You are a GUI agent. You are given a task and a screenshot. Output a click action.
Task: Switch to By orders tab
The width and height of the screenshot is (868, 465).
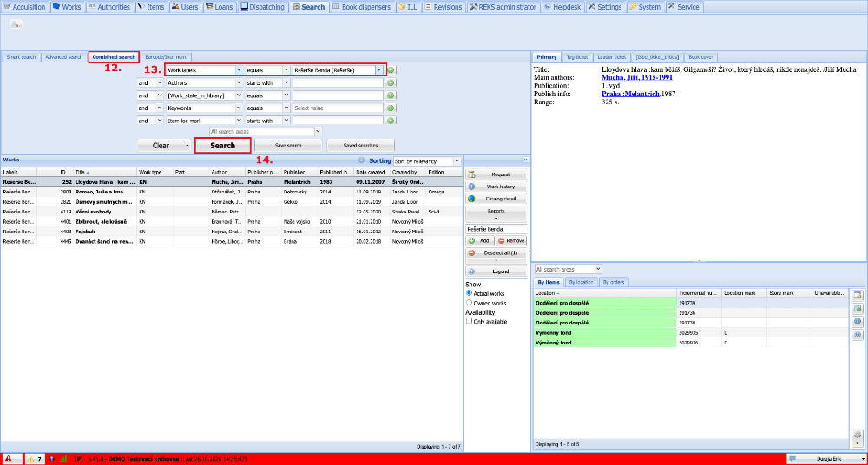click(614, 282)
